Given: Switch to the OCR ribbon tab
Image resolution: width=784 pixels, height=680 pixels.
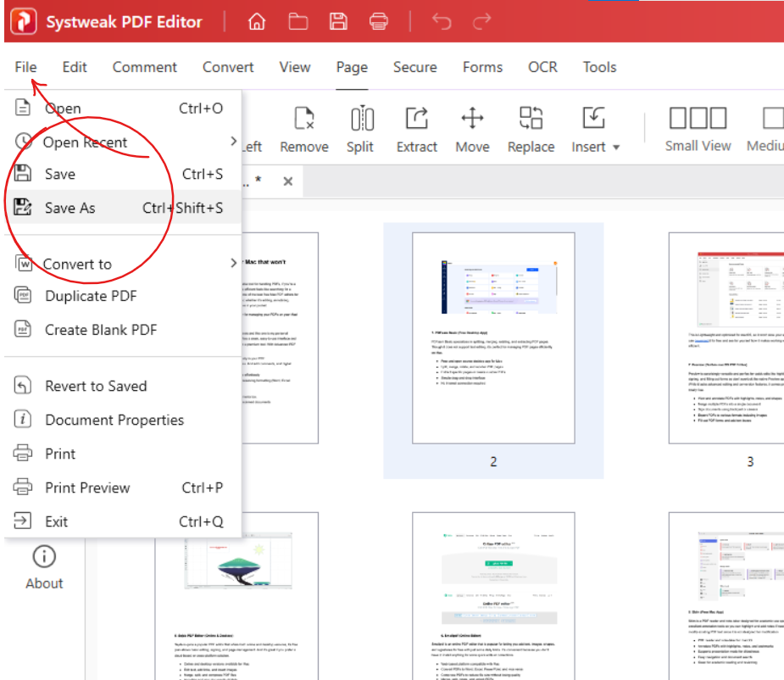Looking at the screenshot, I should 542,67.
